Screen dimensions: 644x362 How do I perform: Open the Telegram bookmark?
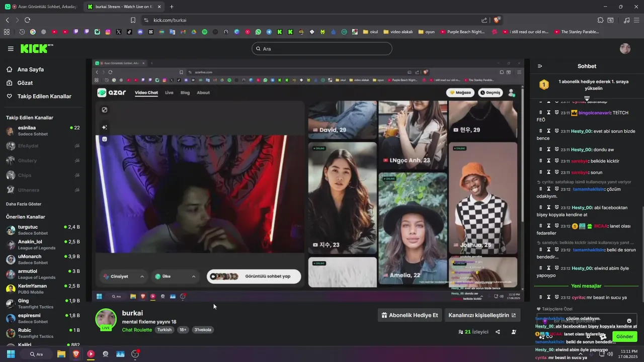click(x=269, y=32)
